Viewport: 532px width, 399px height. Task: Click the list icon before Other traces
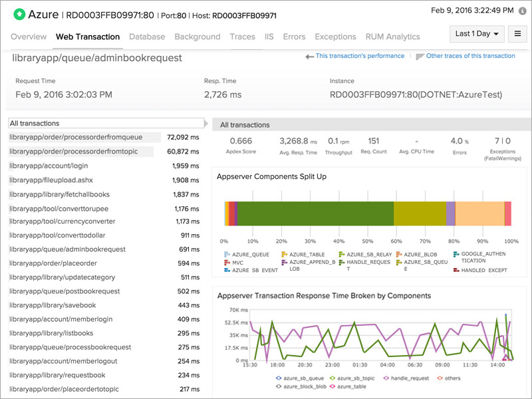coord(420,57)
